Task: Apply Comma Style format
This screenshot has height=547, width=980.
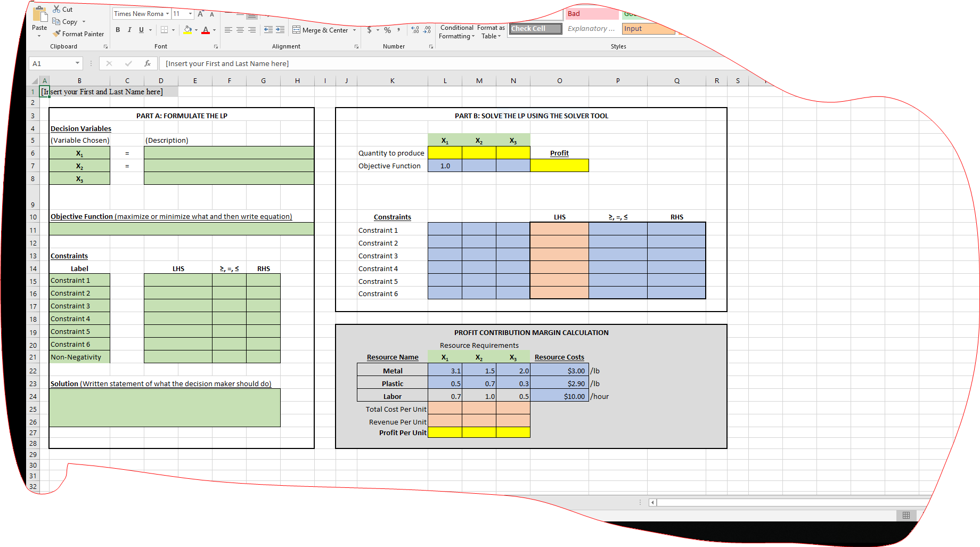Action: pos(398,30)
